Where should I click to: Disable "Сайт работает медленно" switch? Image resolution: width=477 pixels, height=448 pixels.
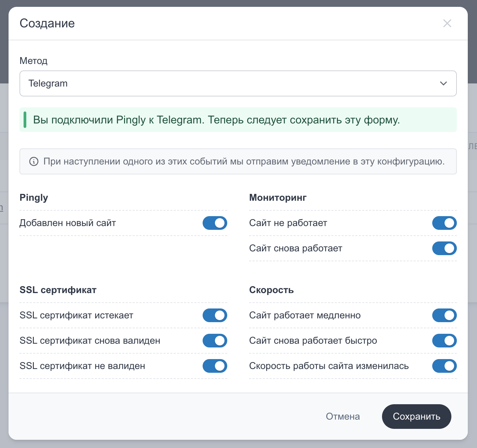pos(445,315)
